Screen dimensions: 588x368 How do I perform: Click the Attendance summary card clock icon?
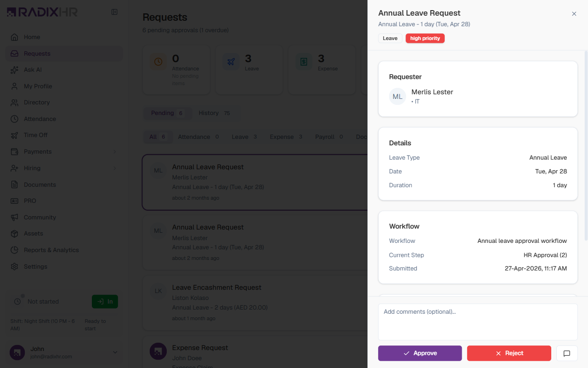158,61
